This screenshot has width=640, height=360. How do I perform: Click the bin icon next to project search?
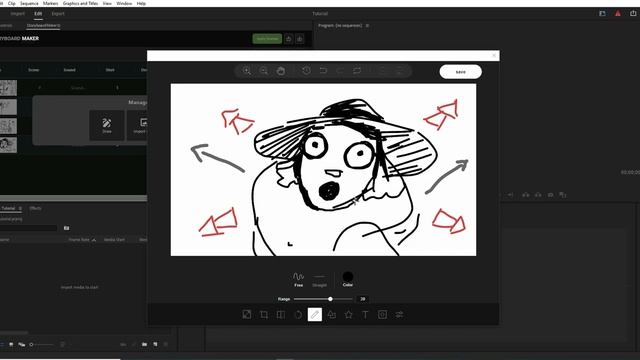pyautogui.click(x=67, y=228)
